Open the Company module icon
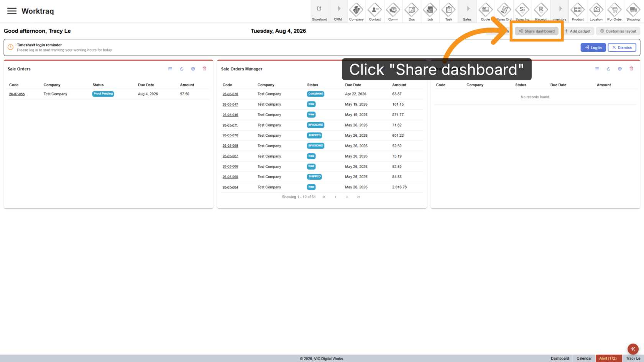 tap(356, 11)
